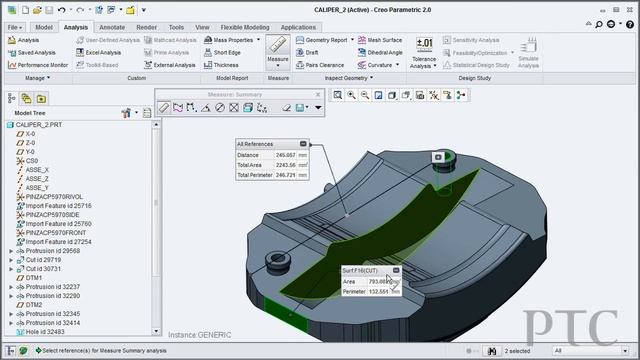
Task: Open the Inspect Geometry group overflow
Action: tap(349, 78)
